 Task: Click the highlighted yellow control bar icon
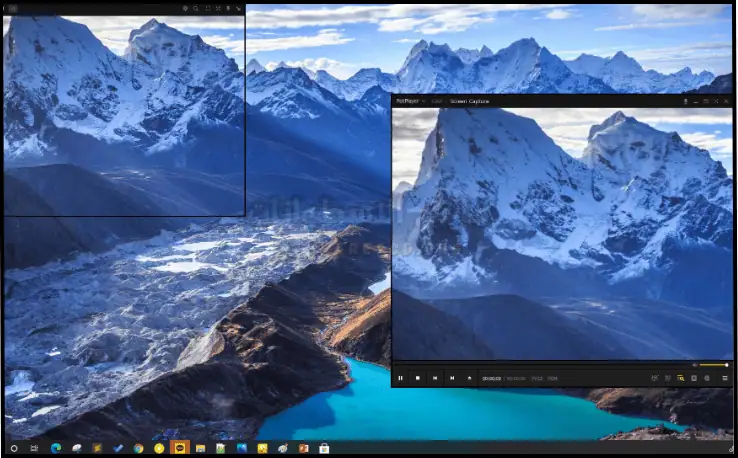coord(681,378)
